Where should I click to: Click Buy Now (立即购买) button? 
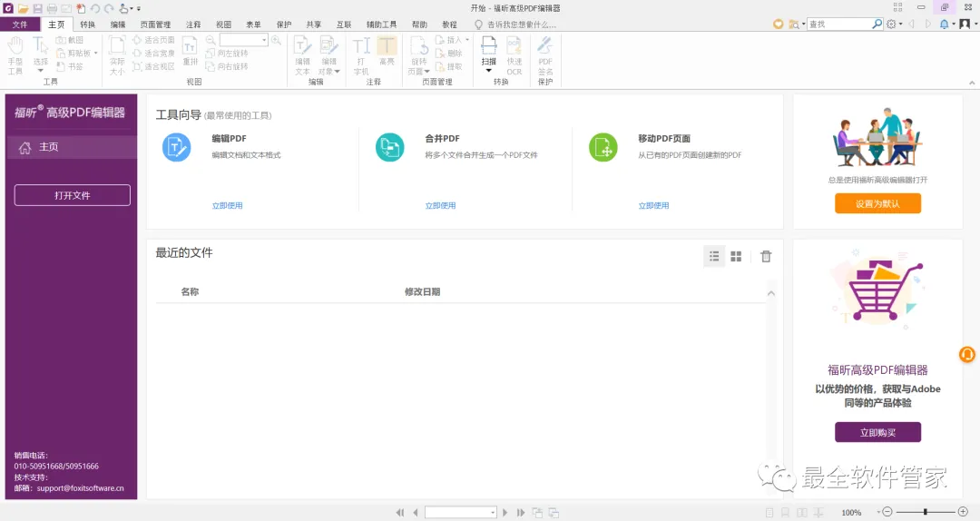tap(877, 432)
